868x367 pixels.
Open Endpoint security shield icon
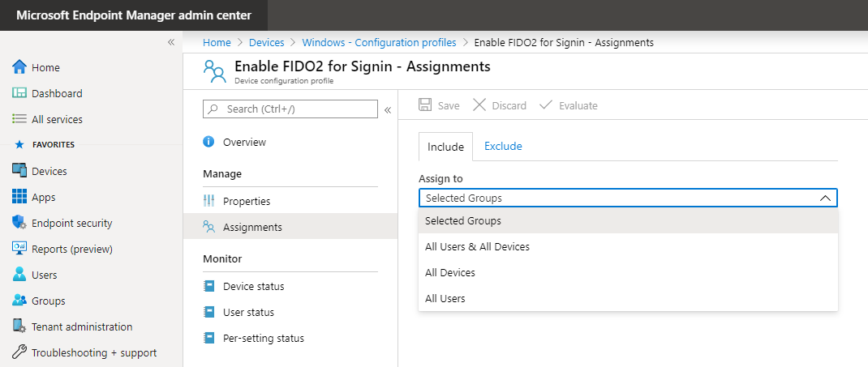(x=19, y=223)
